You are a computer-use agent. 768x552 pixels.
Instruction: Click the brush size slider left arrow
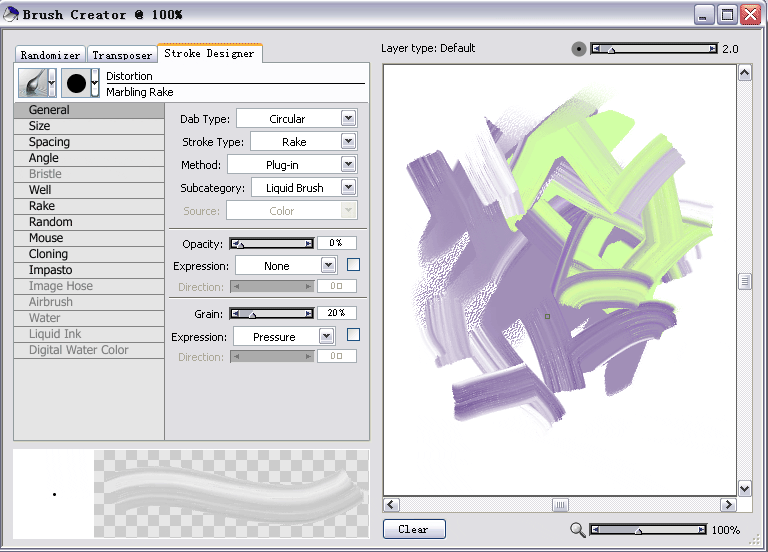tap(596, 49)
